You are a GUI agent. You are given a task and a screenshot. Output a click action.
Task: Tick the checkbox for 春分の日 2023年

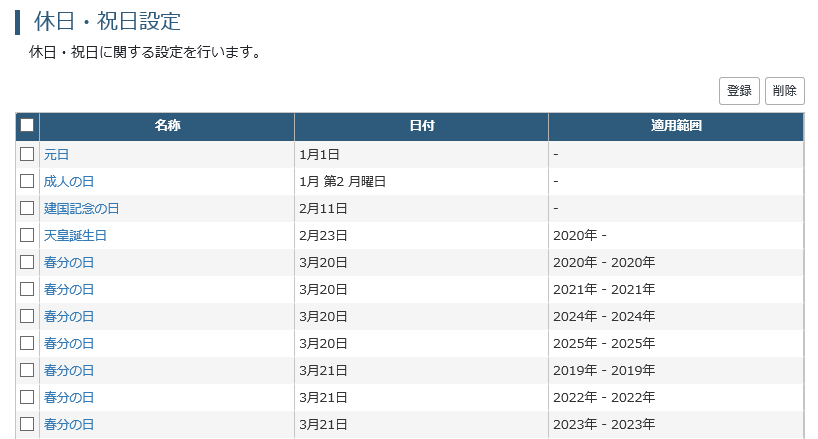(27, 424)
